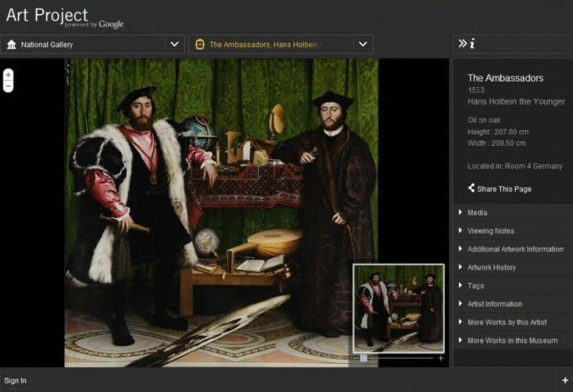The height and width of the screenshot is (392, 573).
Task: Expand the Tags section
Action: (476, 285)
